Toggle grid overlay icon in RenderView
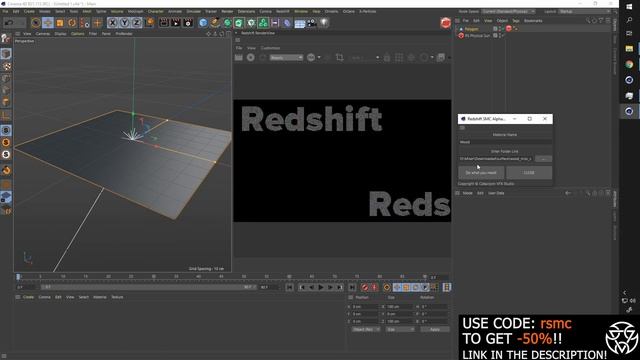 click(x=399, y=58)
